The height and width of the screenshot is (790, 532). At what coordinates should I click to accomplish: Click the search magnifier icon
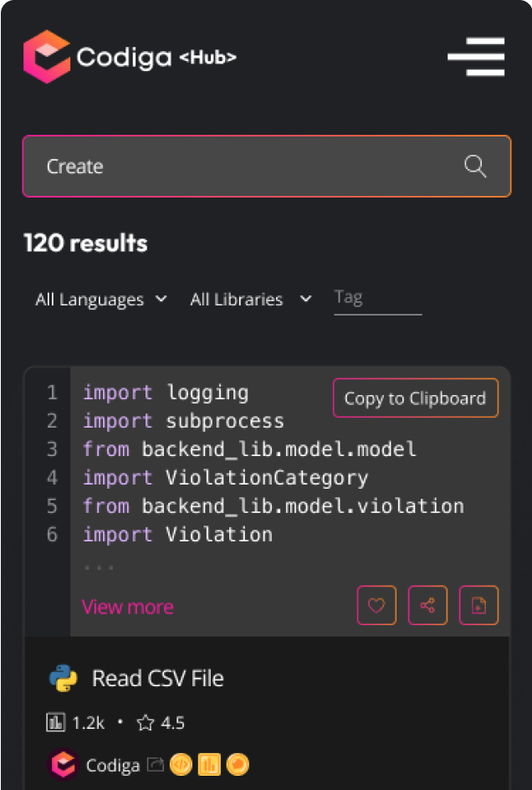point(475,167)
